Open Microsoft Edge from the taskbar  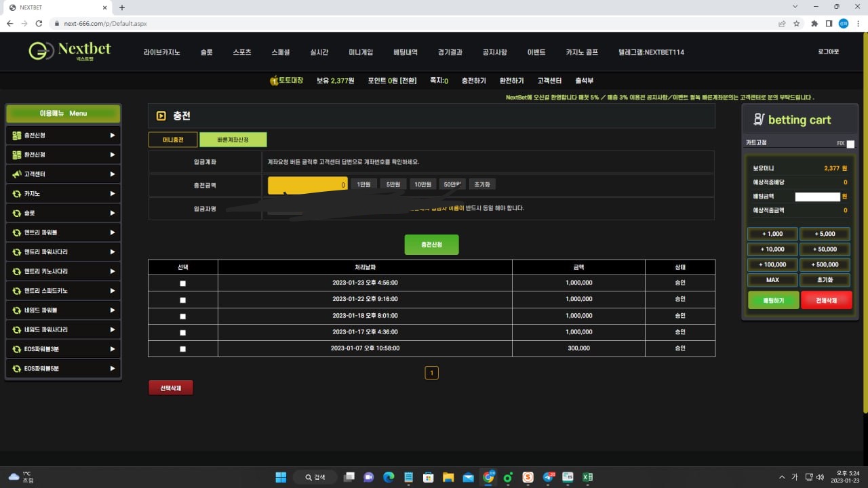point(389,477)
